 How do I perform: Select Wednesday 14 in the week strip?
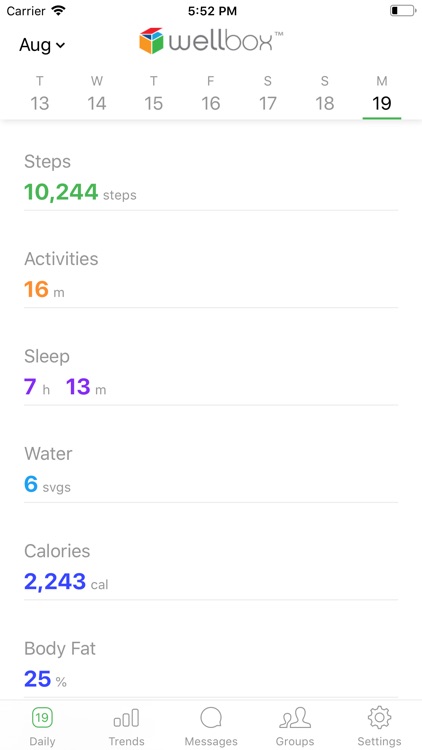(x=97, y=94)
